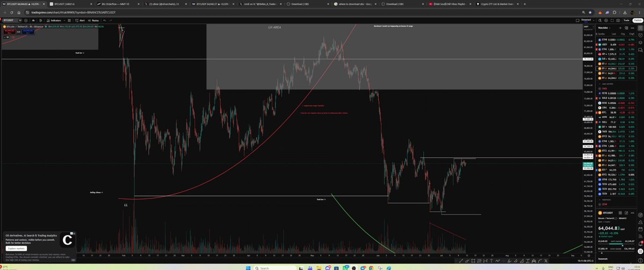Viewport: 644px width, 270px height.
Task: Bookmark this page with the star icon
Action: pyautogui.click(x=590, y=12)
